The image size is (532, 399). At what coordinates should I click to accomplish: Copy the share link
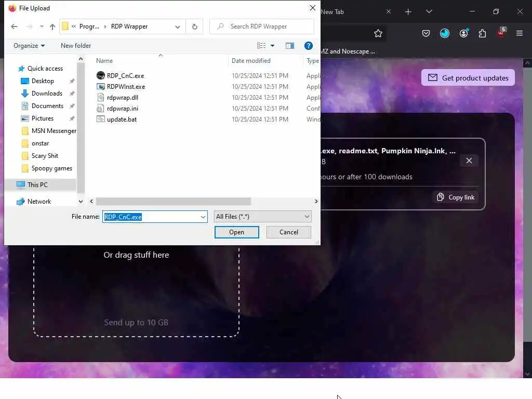coord(455,197)
